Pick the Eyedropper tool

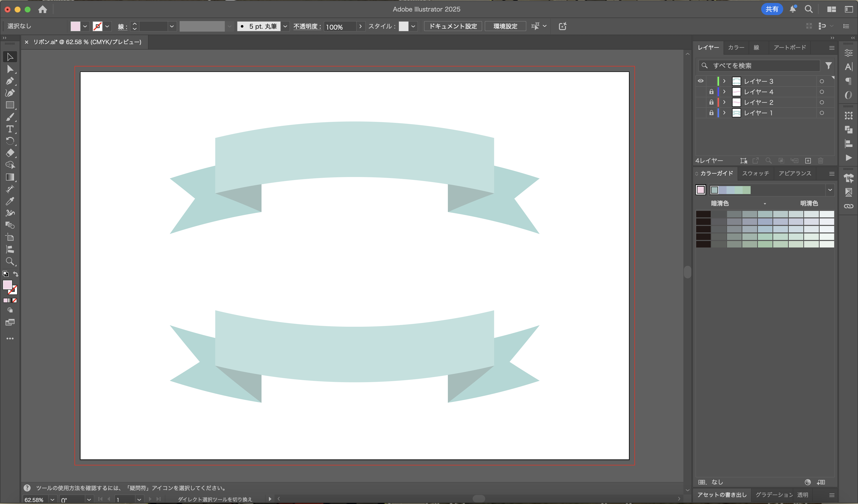point(10,201)
